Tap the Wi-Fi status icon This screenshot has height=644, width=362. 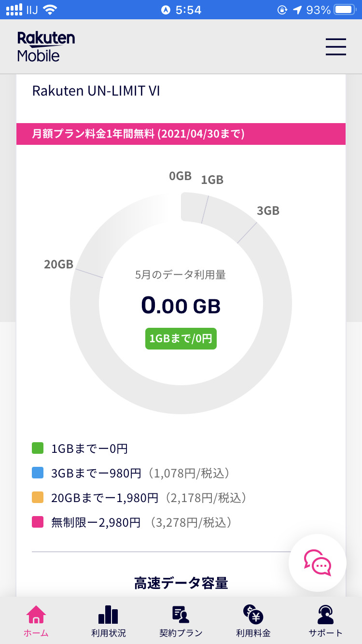click(x=49, y=10)
